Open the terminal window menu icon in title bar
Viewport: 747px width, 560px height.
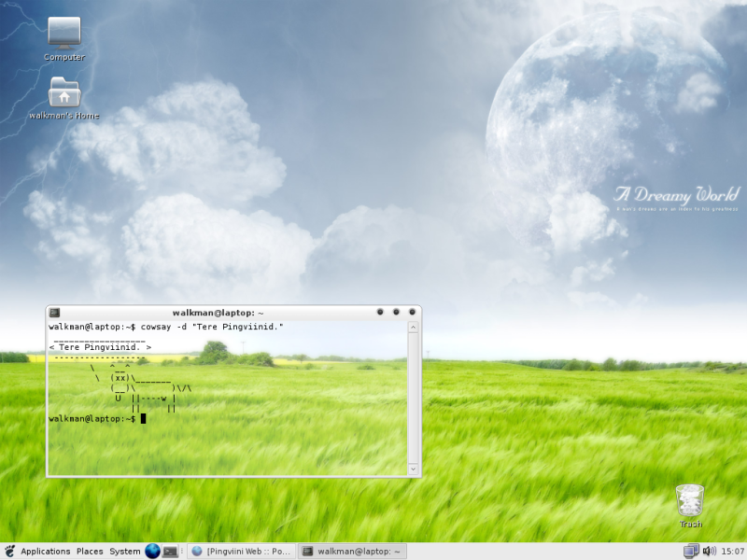point(54,313)
